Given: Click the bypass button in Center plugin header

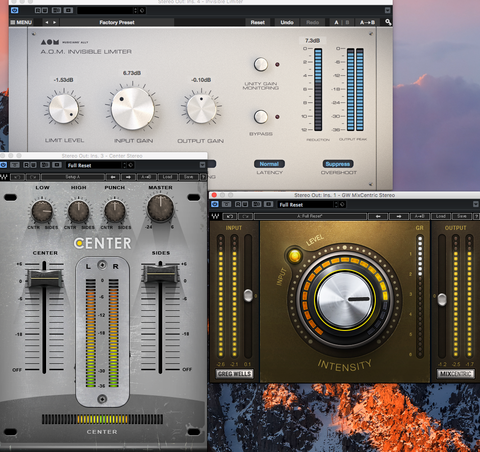Looking at the screenshot, I should pyautogui.click(x=15, y=165).
